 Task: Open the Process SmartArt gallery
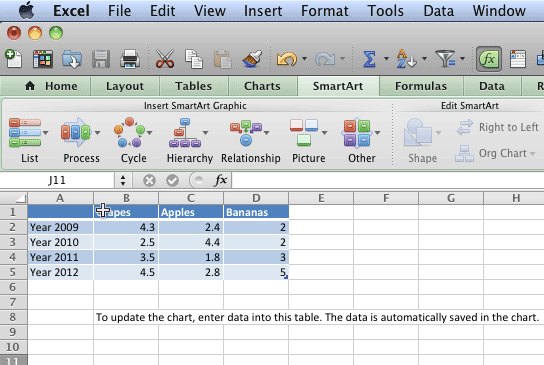coord(81,141)
